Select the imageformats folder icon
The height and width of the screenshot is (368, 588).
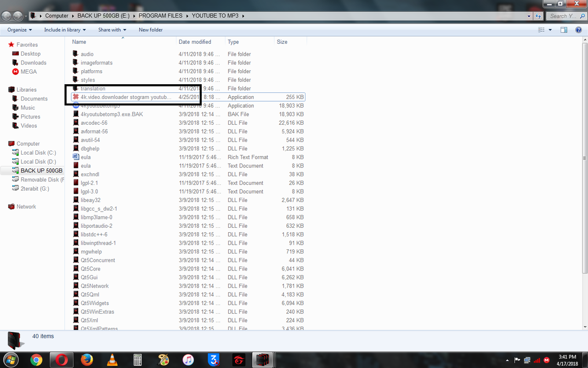pyautogui.click(x=76, y=63)
